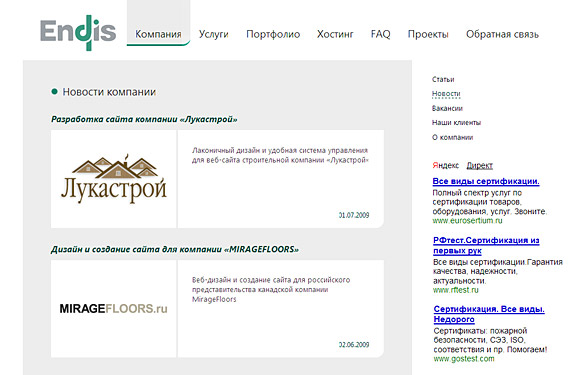The image size is (585, 375).
Task: Open the Все виды сертификации ad
Action: (486, 181)
